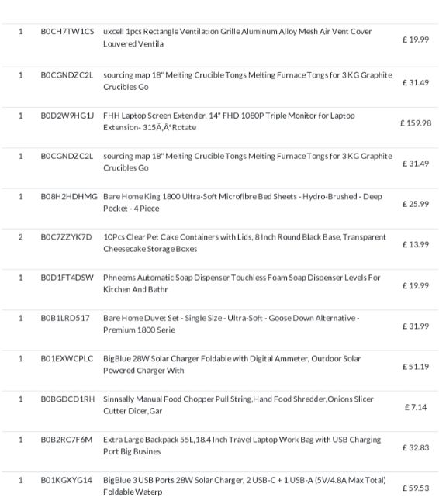
Task: Select BigBlue 28W Solar Charger Foldable title
Action: click(x=232, y=364)
